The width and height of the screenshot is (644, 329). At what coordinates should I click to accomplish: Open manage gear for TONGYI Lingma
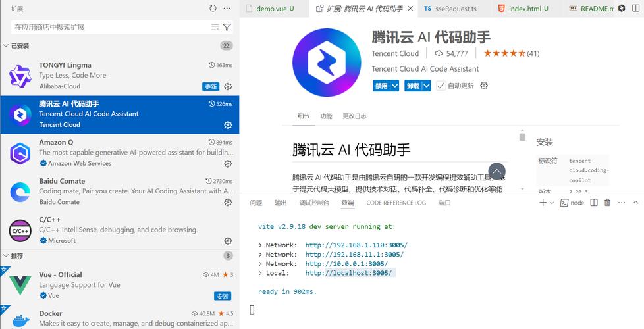[x=228, y=86]
